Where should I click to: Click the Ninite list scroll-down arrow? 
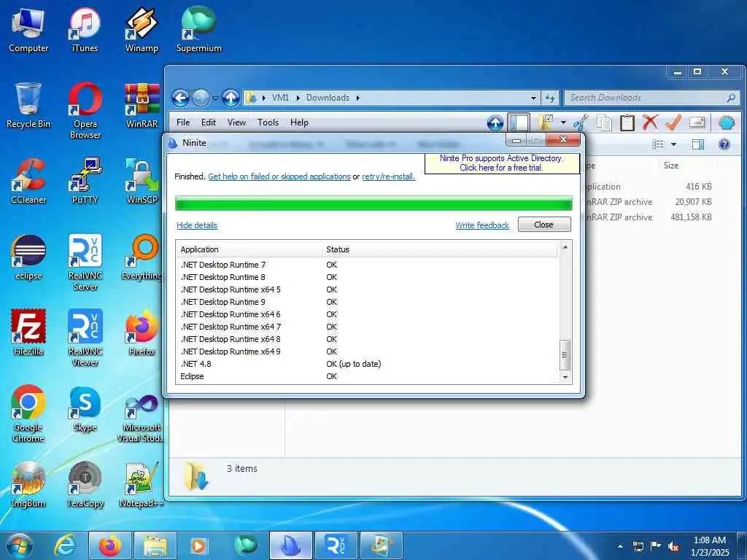click(x=565, y=377)
